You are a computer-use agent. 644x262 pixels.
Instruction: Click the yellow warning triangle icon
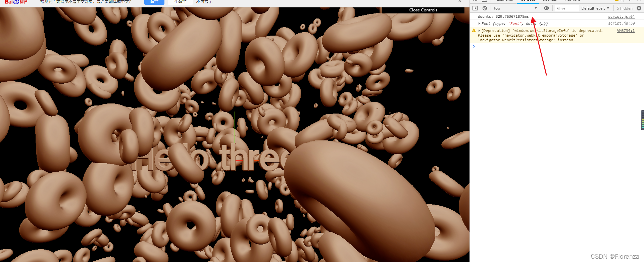click(x=474, y=31)
